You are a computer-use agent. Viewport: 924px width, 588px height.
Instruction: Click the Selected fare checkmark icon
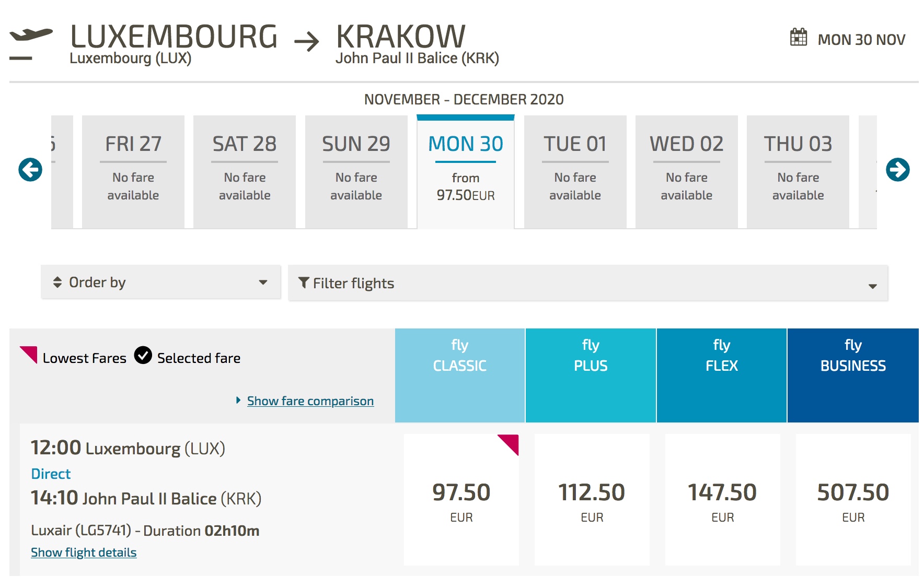tap(143, 355)
